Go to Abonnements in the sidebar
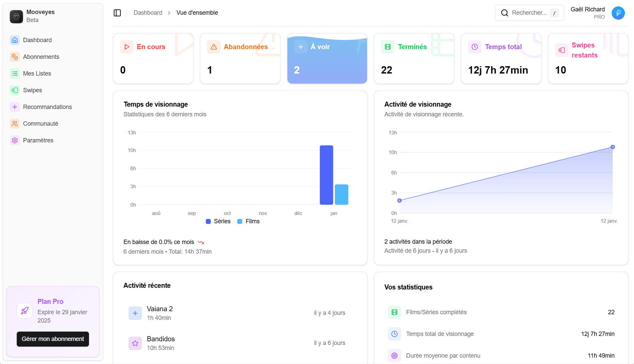Screen dimensions: 634x364 [x=53, y=57]
